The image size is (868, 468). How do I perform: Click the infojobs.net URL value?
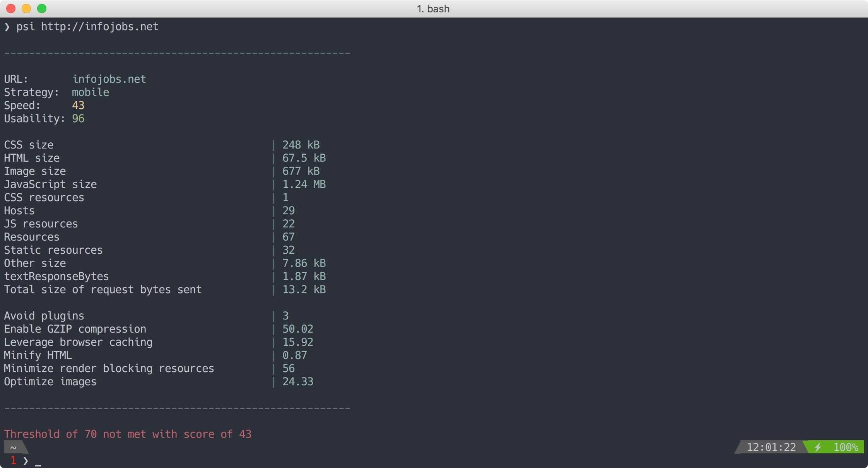tap(109, 79)
